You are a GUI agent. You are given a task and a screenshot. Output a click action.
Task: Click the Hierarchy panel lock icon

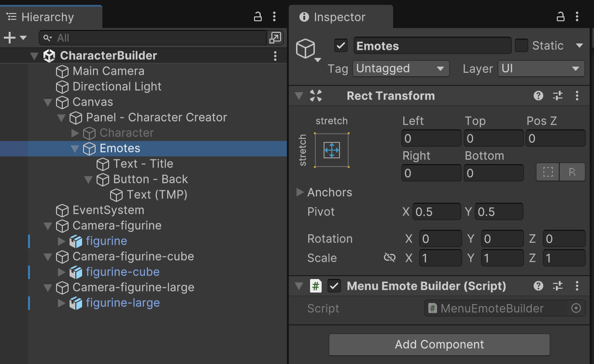[258, 17]
